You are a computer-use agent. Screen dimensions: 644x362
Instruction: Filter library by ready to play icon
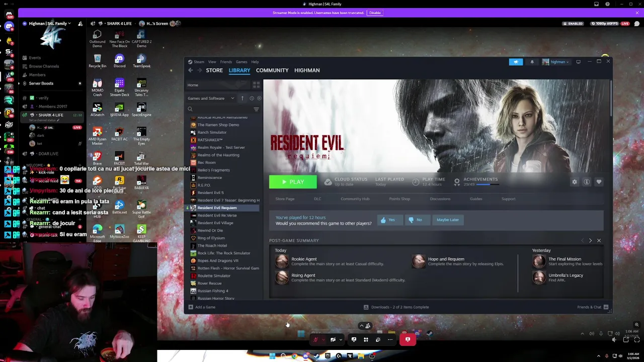tap(259, 98)
